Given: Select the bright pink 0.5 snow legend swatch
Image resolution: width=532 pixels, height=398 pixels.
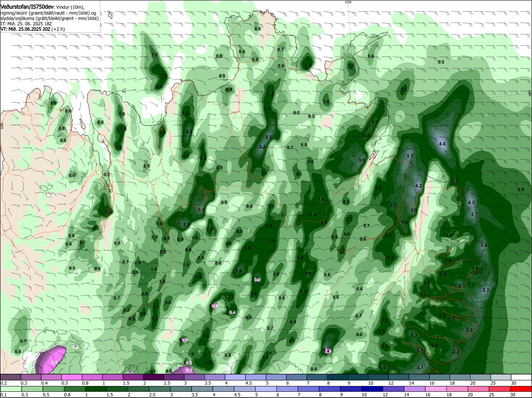Looking at the screenshot, I should tap(71, 377).
